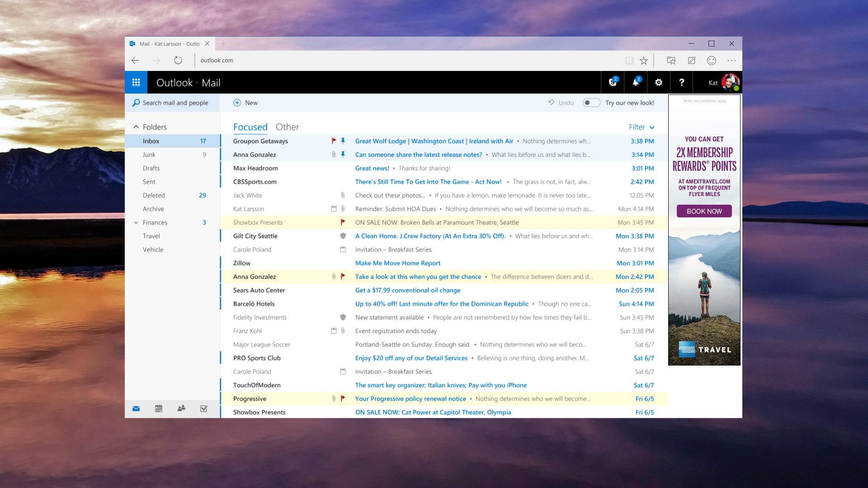
Task: Enable the 'Try our new look' toggle
Action: pyautogui.click(x=591, y=103)
